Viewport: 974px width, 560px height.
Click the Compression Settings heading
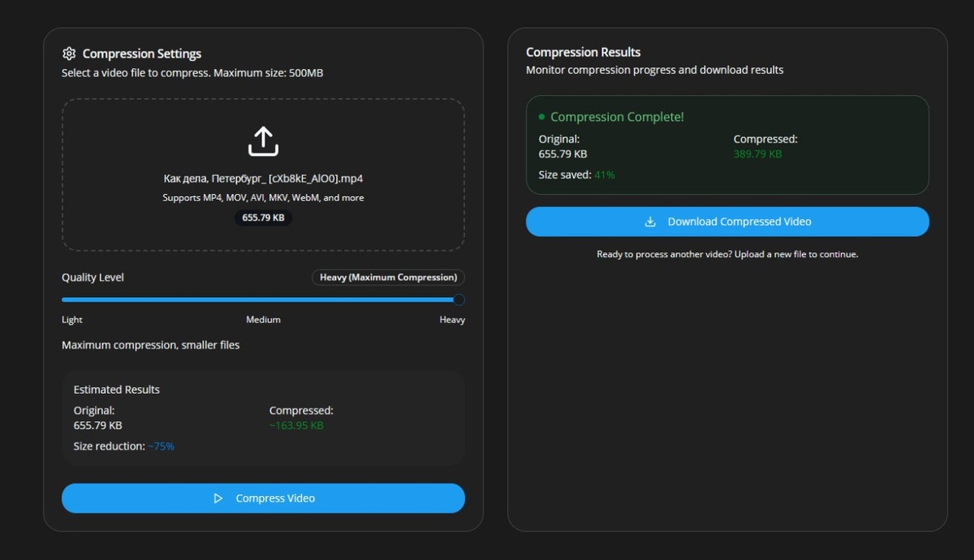[142, 54]
